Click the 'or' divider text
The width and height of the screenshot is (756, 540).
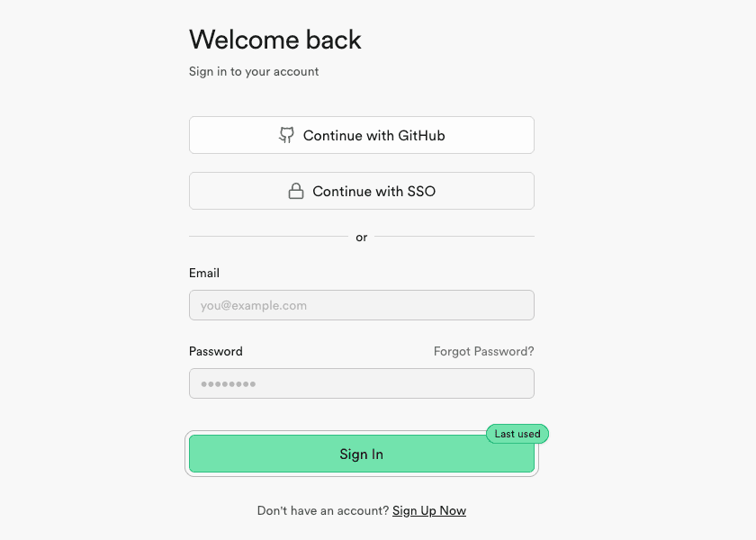pos(362,238)
